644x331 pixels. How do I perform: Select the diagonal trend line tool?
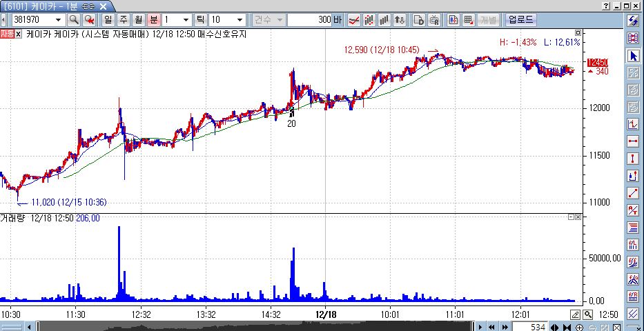[633, 193]
